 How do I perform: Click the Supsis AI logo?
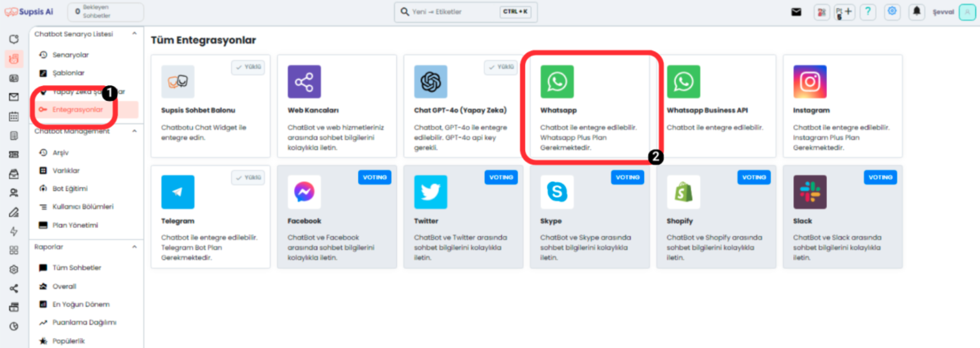click(29, 12)
